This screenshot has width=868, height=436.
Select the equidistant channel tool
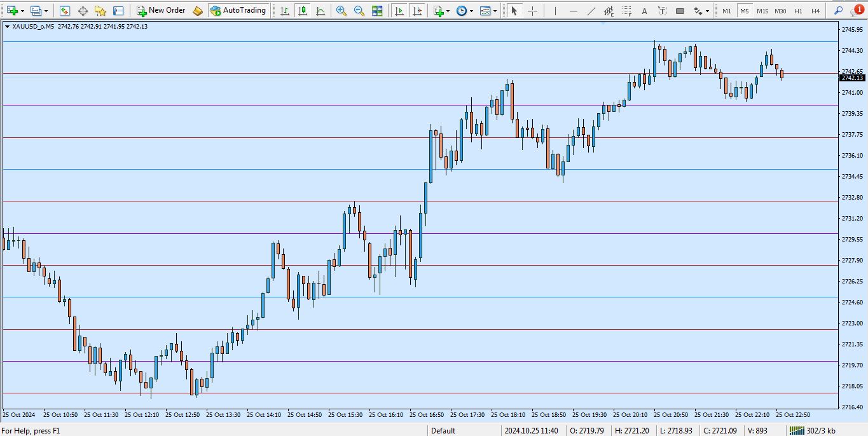click(609, 11)
